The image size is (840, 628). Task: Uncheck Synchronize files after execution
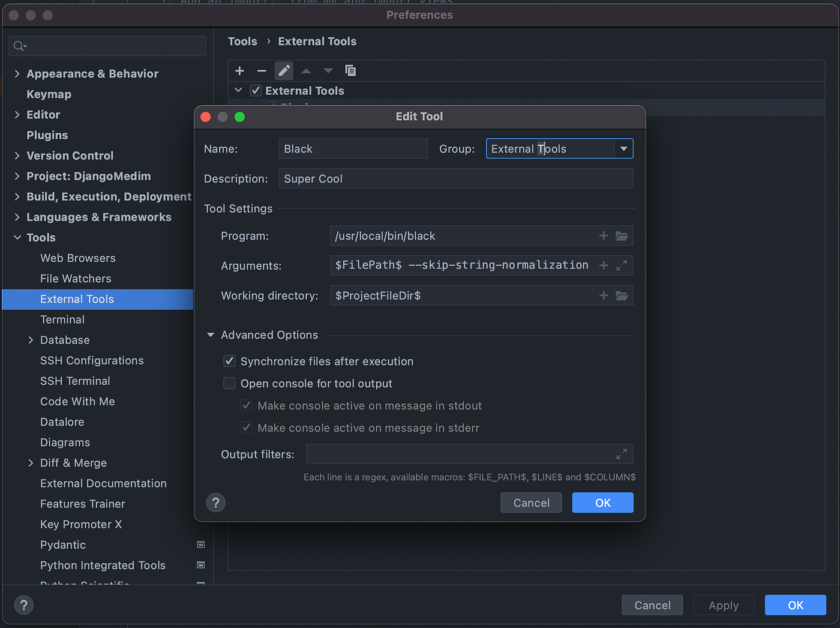pyautogui.click(x=229, y=361)
